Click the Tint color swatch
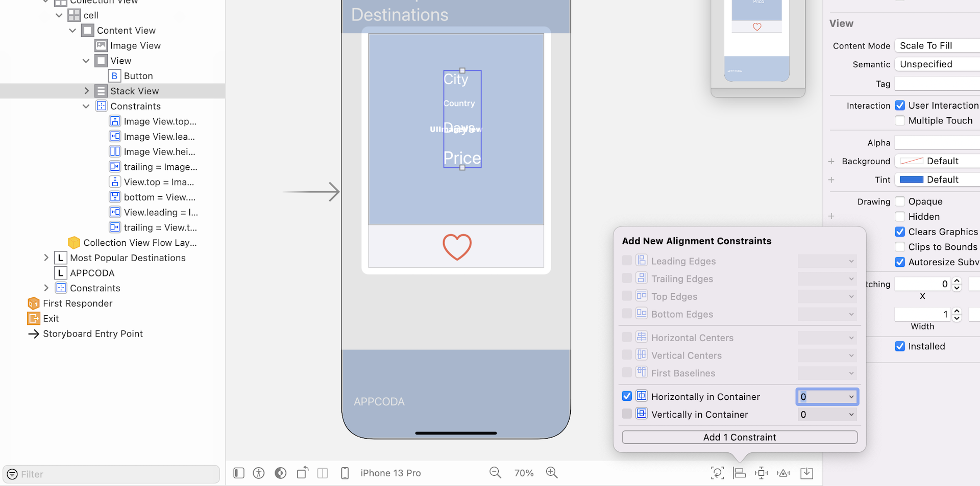 [911, 180]
